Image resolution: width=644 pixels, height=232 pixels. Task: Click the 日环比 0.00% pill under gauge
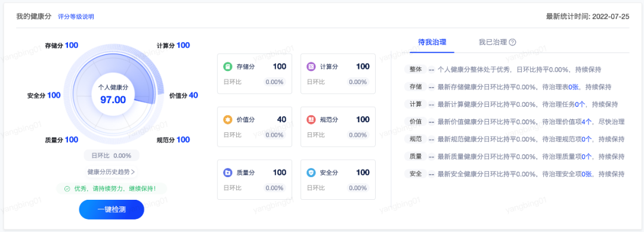pos(112,156)
